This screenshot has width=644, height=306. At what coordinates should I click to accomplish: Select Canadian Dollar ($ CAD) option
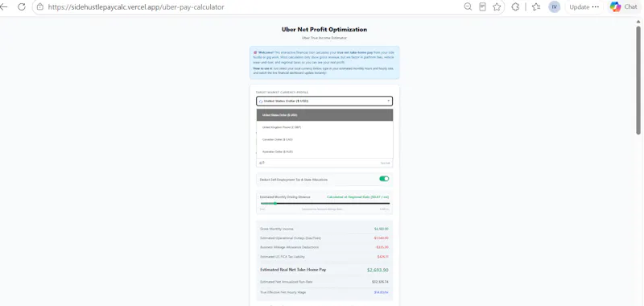[324, 139]
